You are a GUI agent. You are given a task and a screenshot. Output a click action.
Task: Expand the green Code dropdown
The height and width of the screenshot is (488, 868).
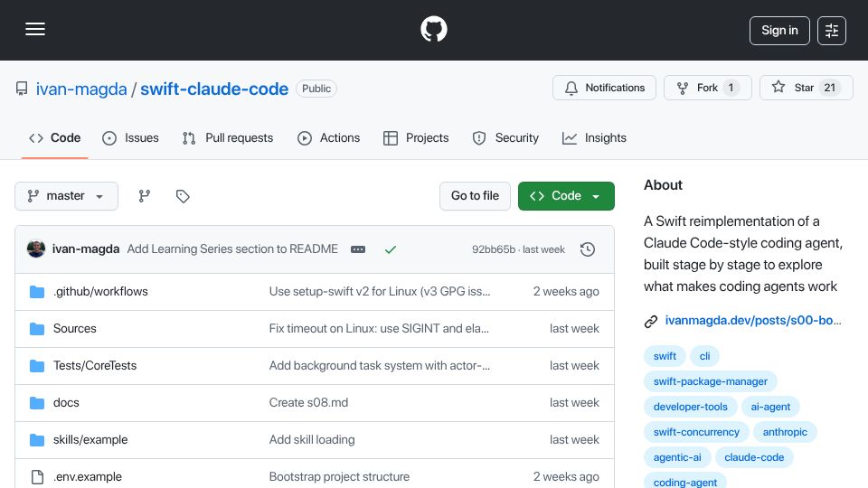(566, 196)
